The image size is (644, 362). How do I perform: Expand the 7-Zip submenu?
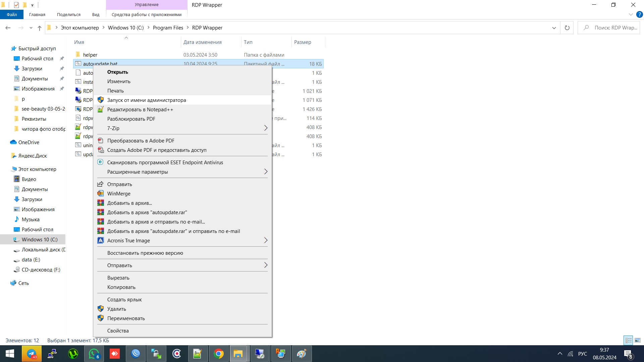point(182,128)
